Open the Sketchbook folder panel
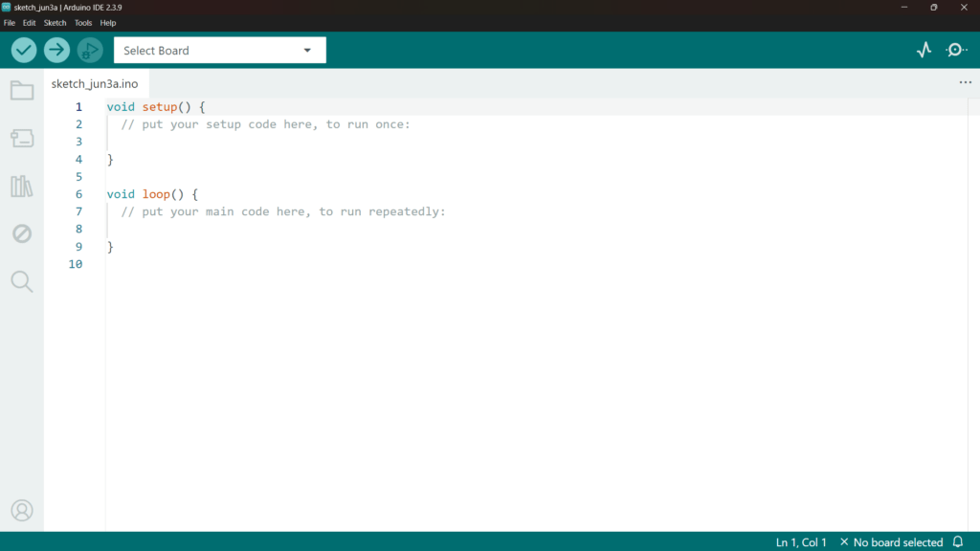Image resolution: width=980 pixels, height=551 pixels. (x=22, y=91)
